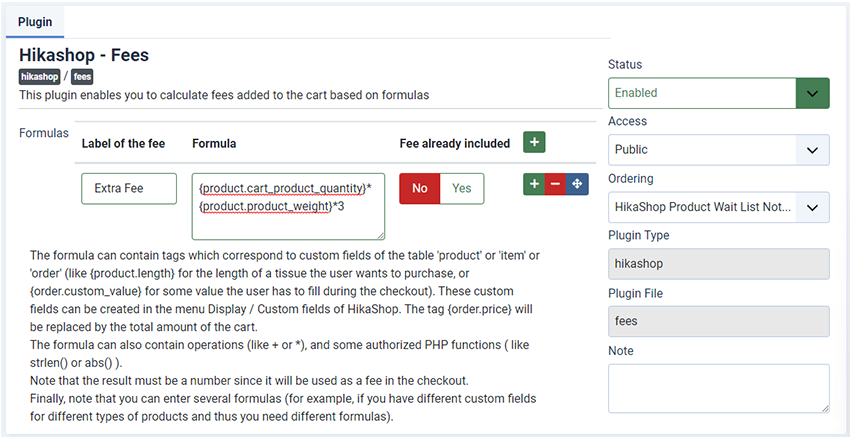850x437 pixels.
Task: Click inside the Formula text area
Action: tap(288, 206)
